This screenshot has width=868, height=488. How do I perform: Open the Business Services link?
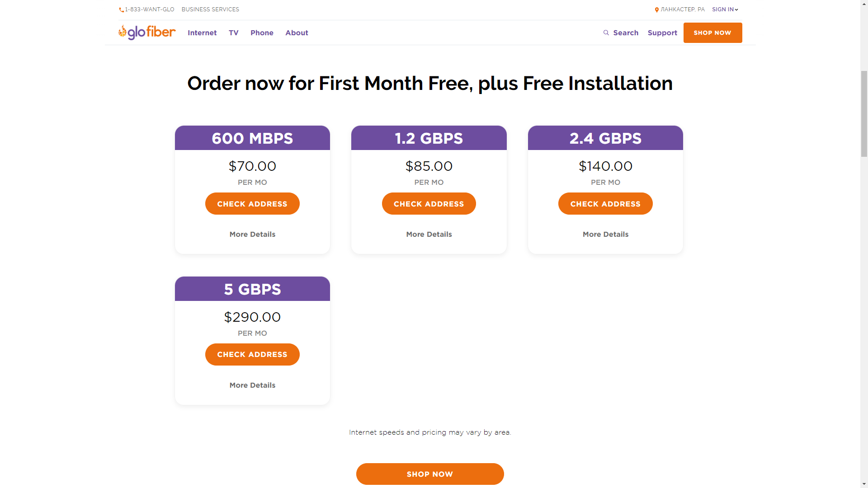(x=210, y=9)
